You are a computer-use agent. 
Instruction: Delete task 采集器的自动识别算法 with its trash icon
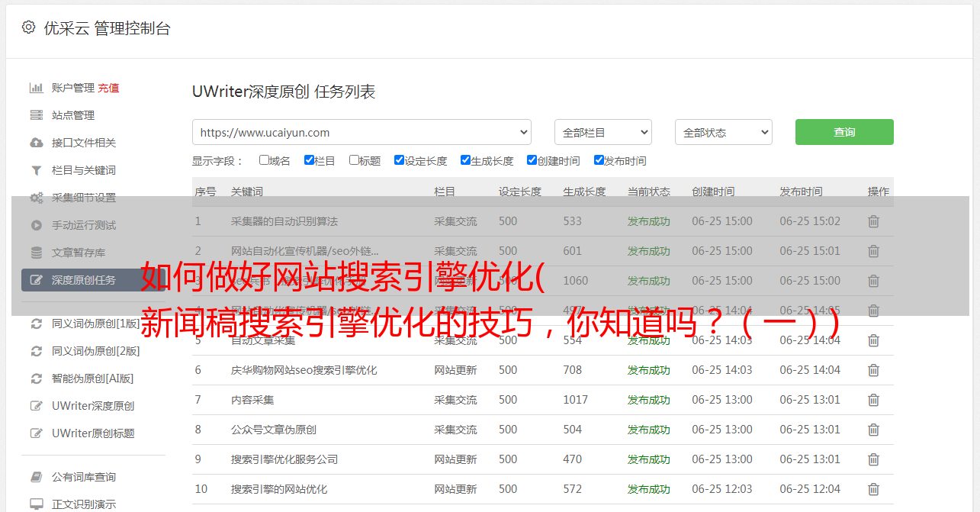pyautogui.click(x=873, y=221)
